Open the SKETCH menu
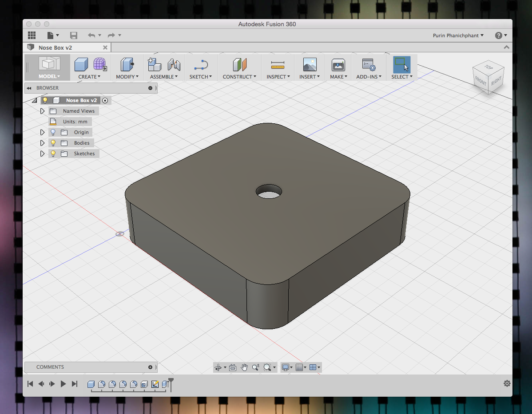This screenshot has height=414, width=532. click(201, 77)
